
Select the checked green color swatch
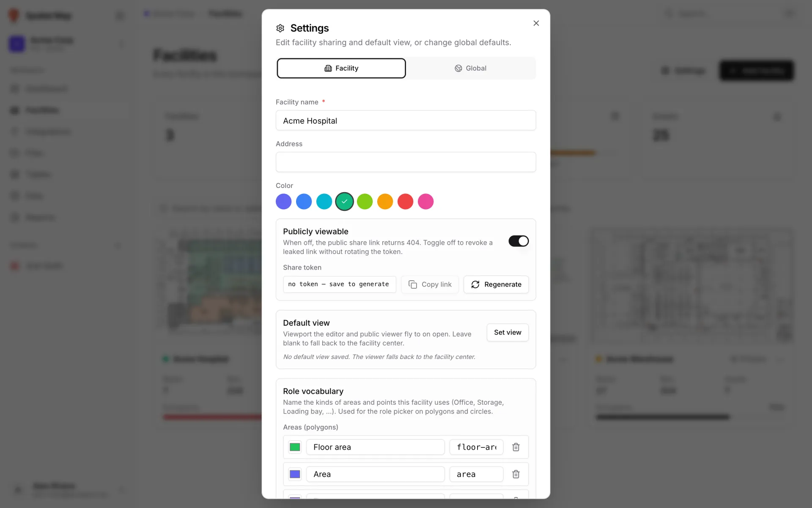pyautogui.click(x=344, y=202)
